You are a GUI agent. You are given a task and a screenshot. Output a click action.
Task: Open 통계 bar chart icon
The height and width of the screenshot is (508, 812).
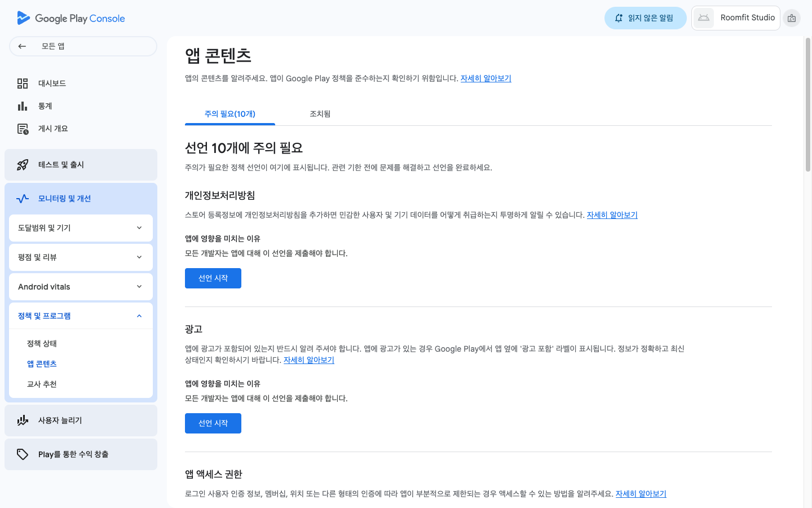click(23, 106)
